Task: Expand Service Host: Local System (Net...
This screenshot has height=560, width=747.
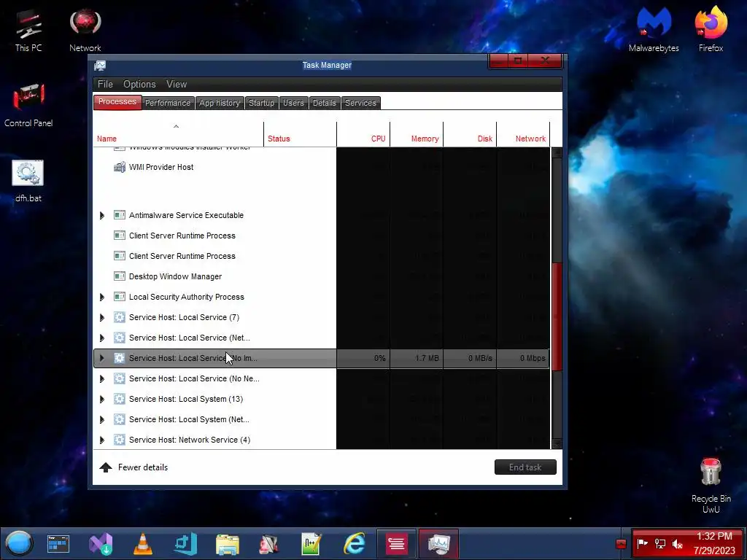Action: 102,419
